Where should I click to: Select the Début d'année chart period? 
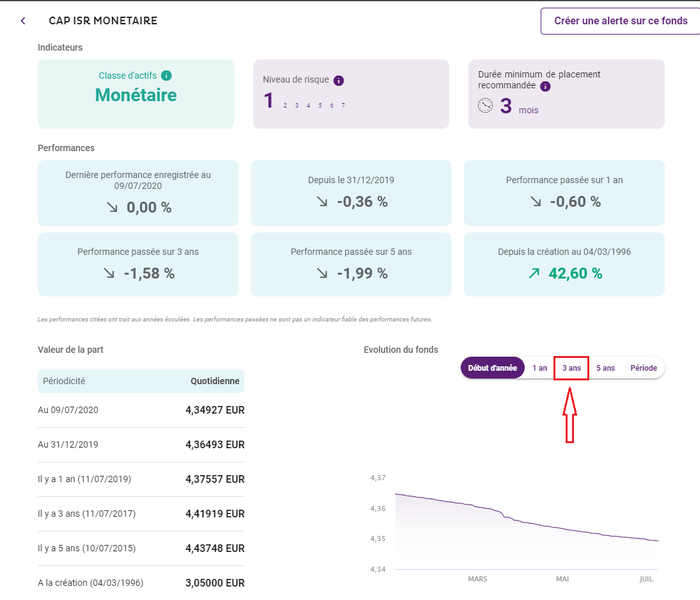click(492, 368)
